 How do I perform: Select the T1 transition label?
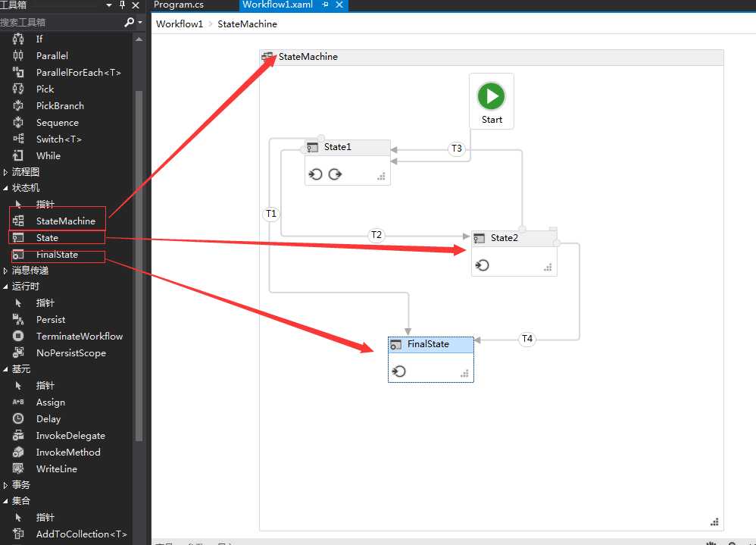(271, 213)
